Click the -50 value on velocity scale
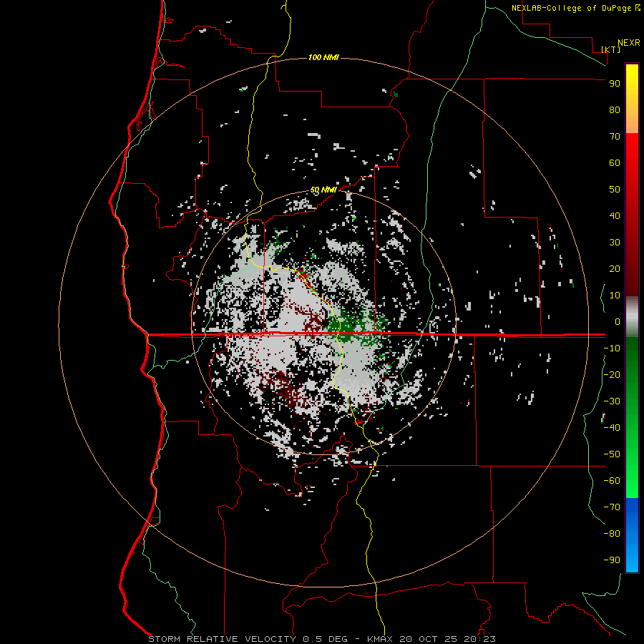 pos(612,454)
